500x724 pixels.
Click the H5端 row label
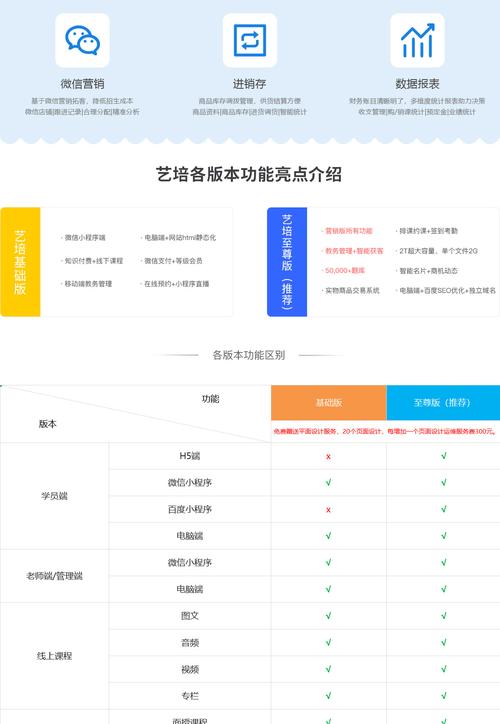[x=190, y=456]
